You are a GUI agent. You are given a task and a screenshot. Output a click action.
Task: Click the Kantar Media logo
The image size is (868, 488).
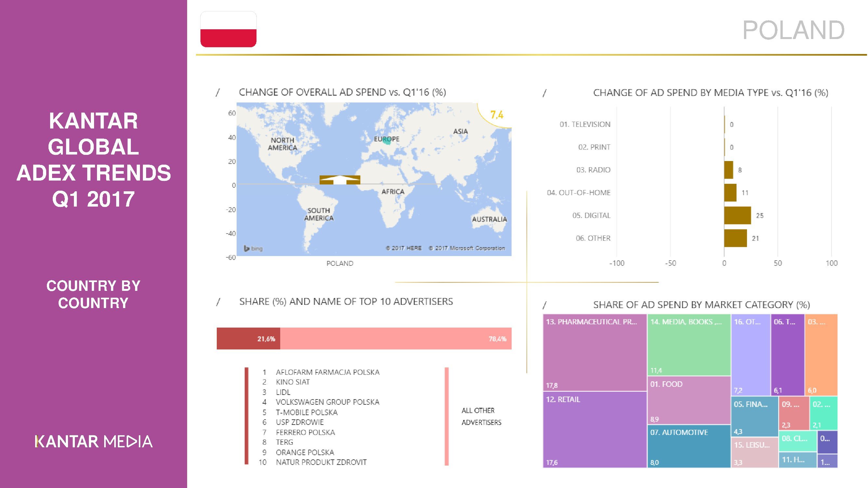coord(94,441)
